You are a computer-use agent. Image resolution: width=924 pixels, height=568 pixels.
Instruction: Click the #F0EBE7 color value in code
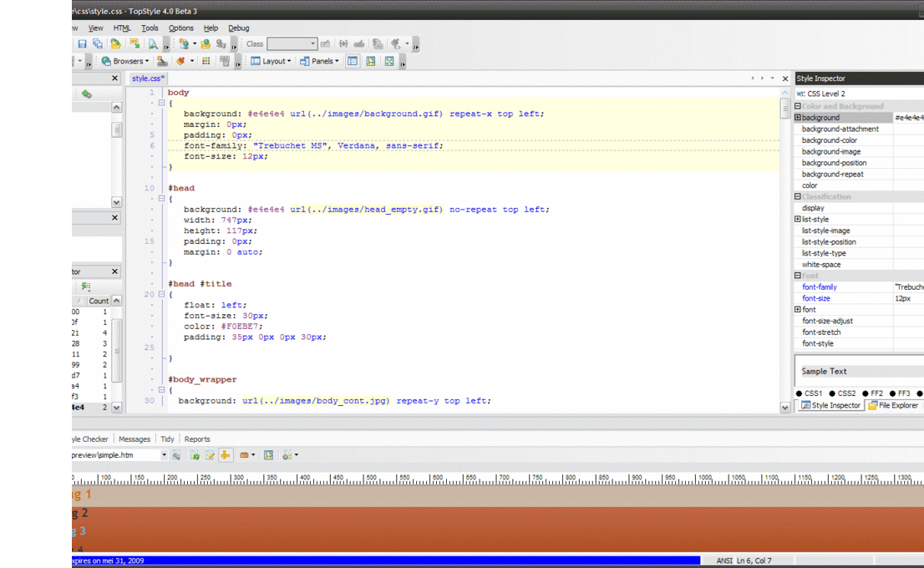[241, 327]
